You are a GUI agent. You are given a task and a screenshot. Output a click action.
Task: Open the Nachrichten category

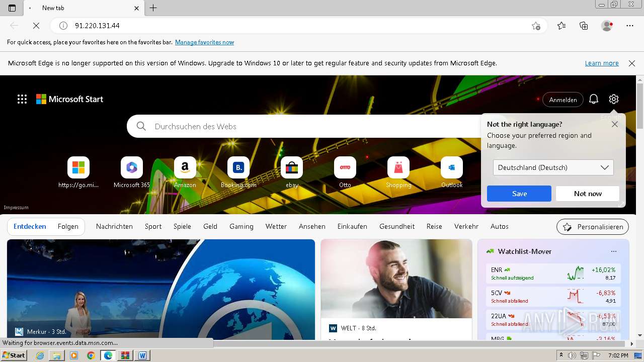tap(114, 226)
